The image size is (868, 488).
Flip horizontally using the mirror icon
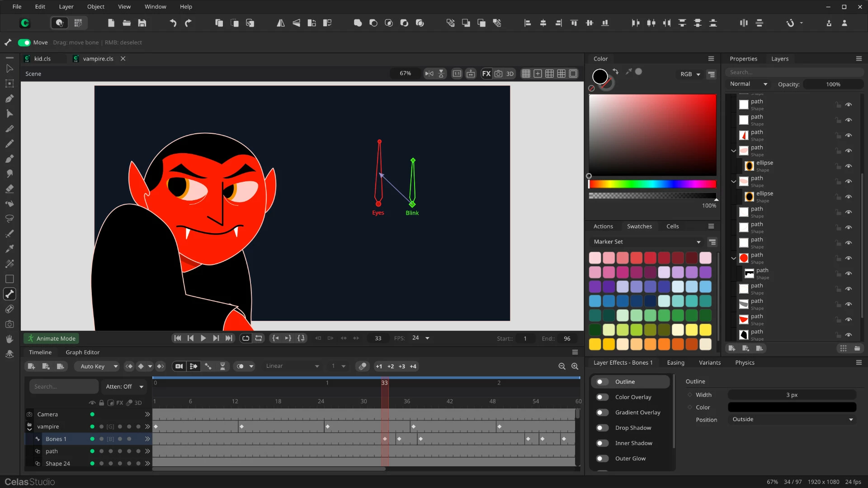click(280, 23)
